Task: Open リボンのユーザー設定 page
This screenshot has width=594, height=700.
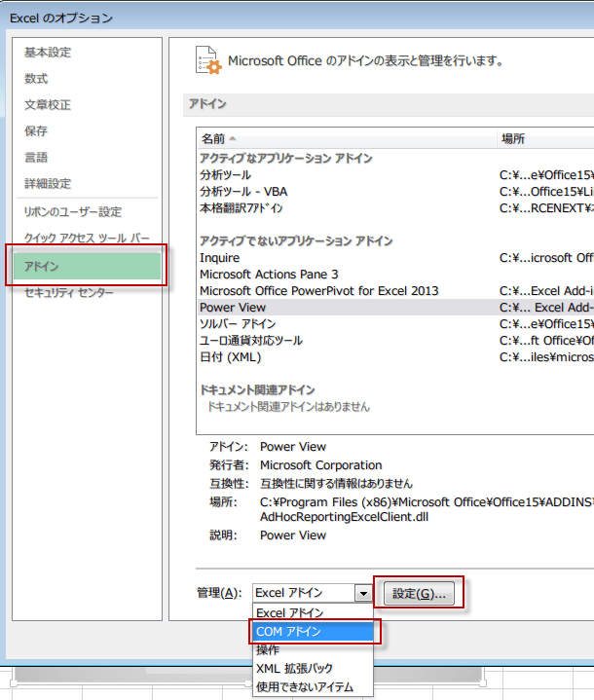Action: point(73,212)
